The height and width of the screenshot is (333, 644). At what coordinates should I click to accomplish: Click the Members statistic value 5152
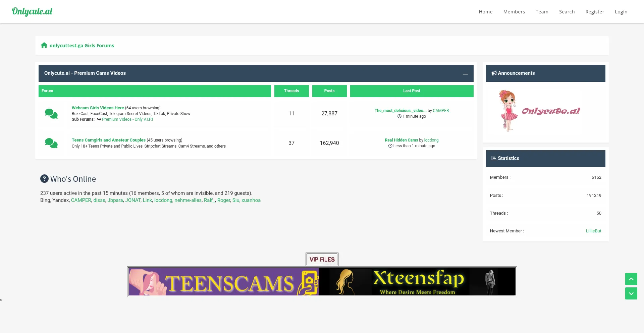tap(596, 177)
